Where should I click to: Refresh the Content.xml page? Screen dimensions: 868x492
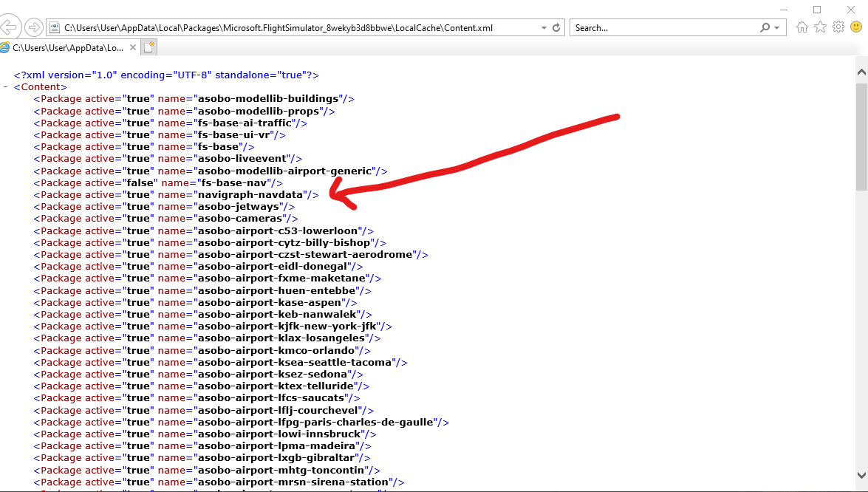556,28
